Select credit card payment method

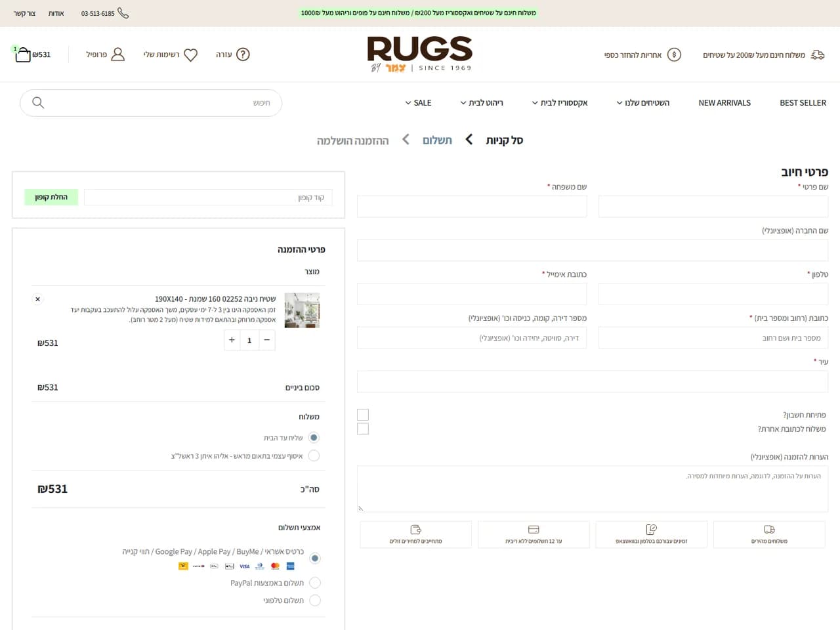tap(315, 558)
